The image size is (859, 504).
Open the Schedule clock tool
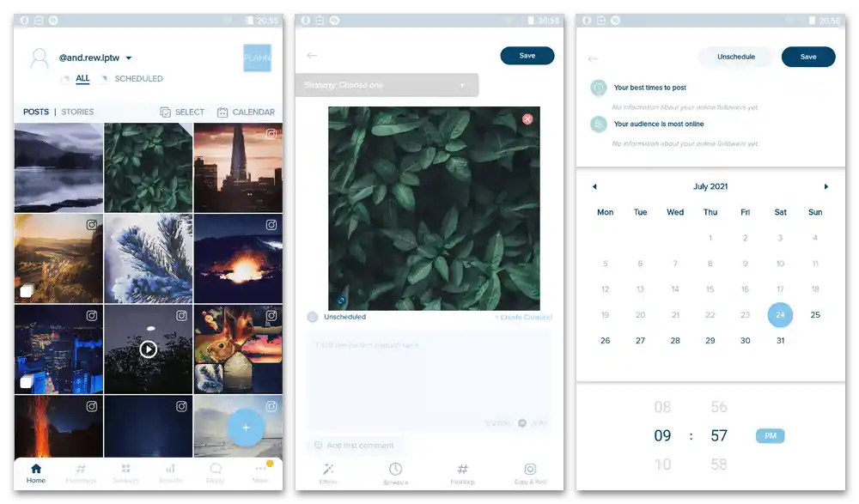click(x=395, y=473)
